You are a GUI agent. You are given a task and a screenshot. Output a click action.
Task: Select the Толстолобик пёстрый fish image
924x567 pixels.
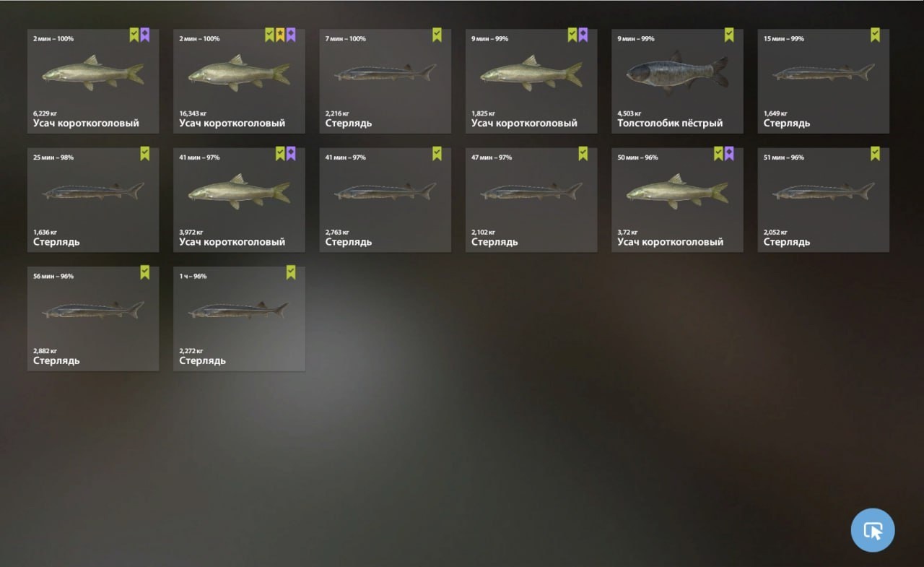(x=676, y=73)
